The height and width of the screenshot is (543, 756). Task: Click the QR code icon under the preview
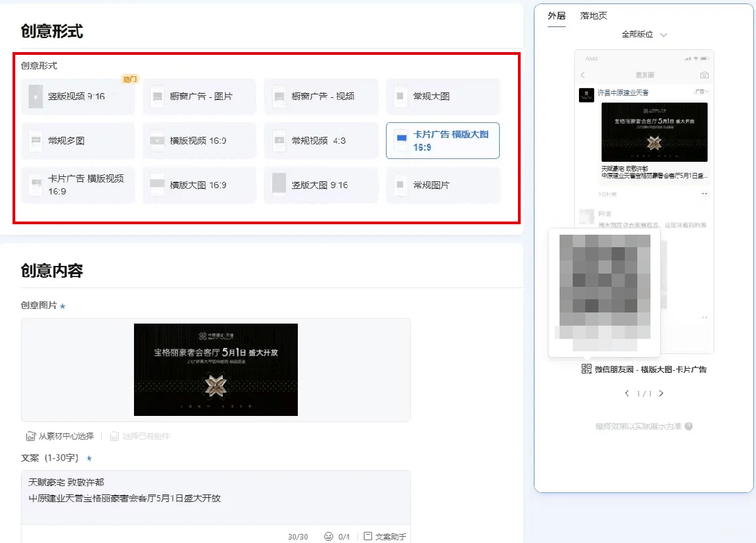[587, 369]
